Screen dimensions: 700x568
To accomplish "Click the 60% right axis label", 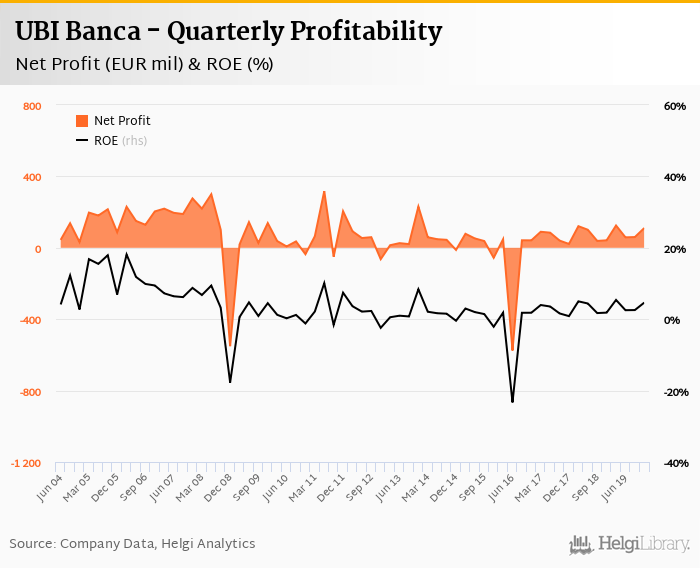I will click(x=672, y=106).
